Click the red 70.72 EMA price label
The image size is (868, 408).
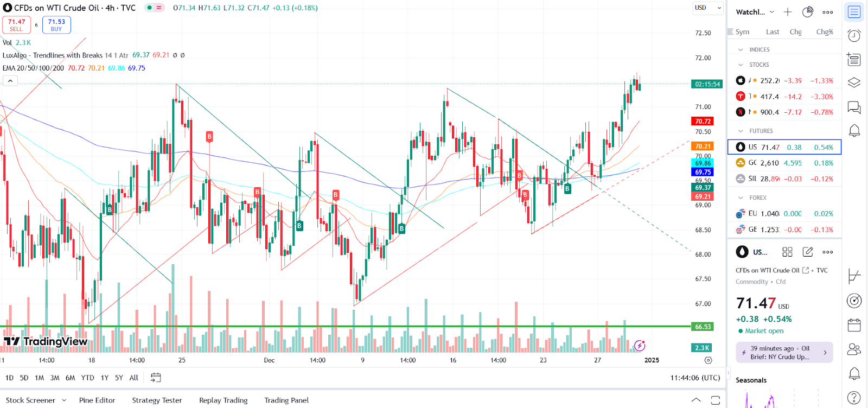[x=703, y=122]
